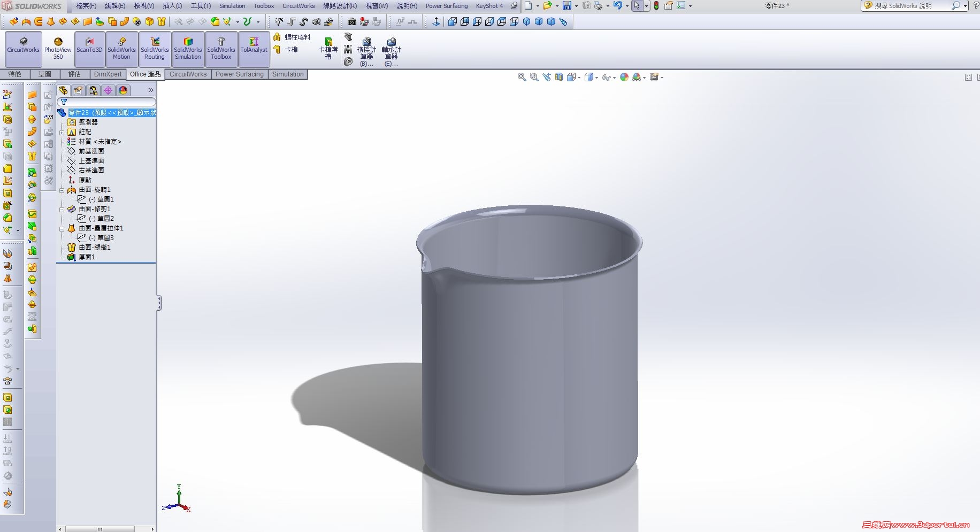Expand the 註記 folder
The image size is (980, 532).
[x=62, y=132]
